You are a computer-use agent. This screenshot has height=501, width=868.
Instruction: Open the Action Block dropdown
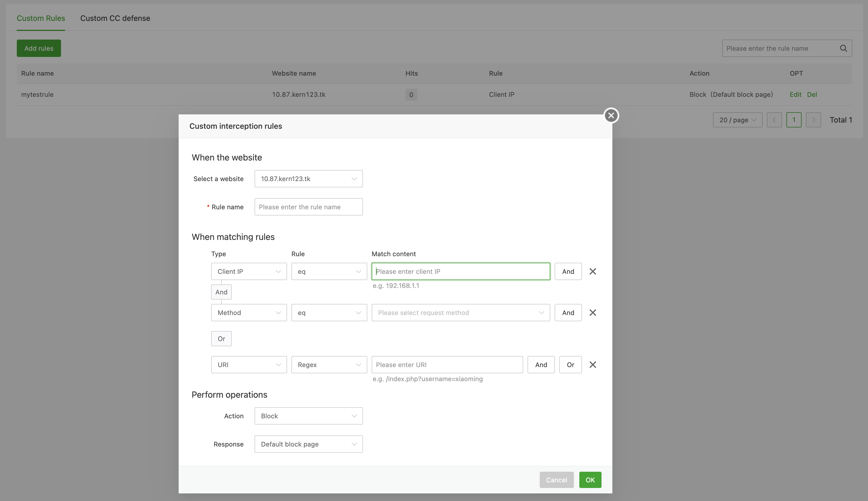tap(308, 416)
